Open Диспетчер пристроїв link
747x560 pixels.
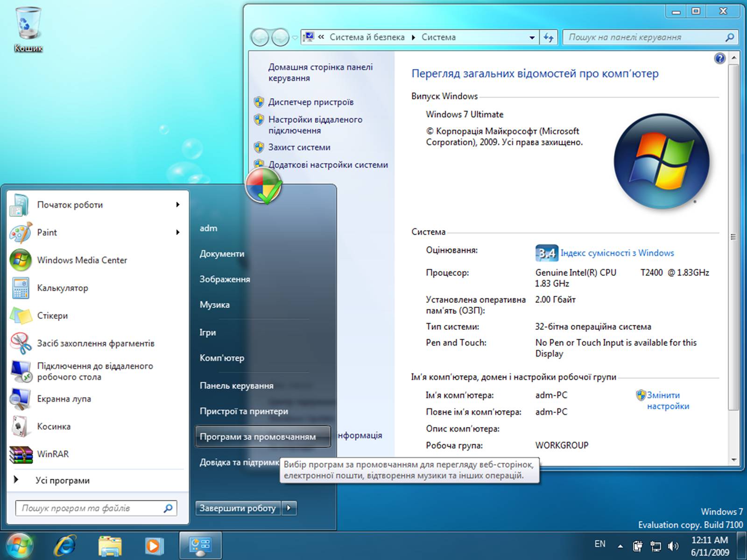pos(310,102)
